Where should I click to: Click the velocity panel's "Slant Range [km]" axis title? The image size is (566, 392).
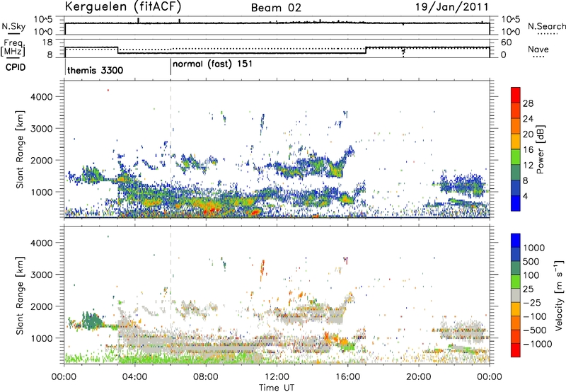[20, 295]
